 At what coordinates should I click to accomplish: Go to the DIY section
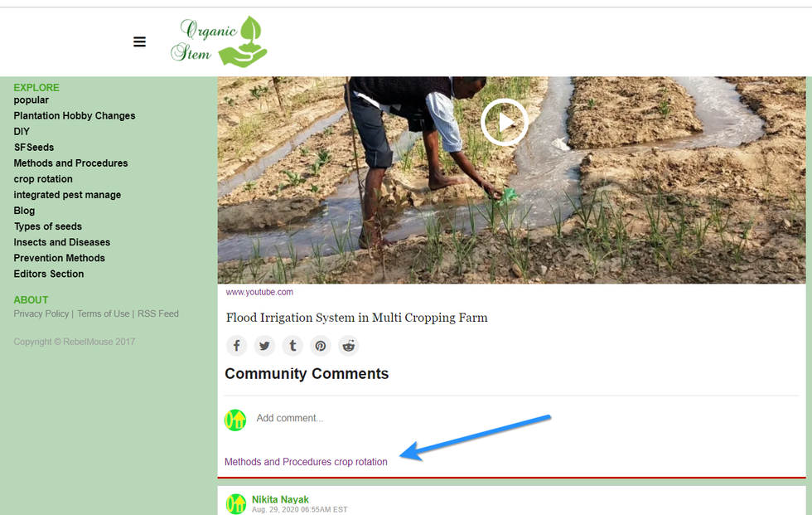point(22,132)
